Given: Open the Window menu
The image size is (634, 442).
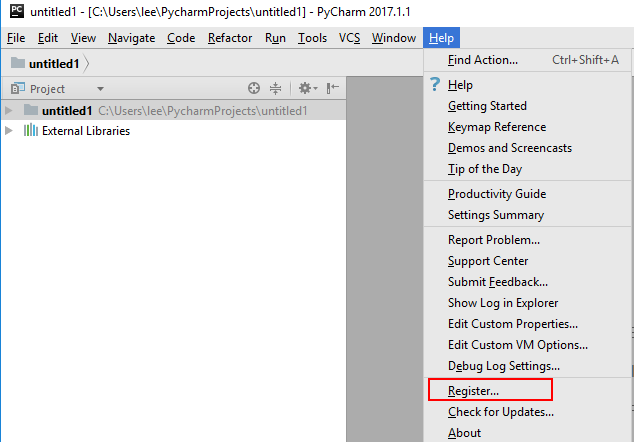Looking at the screenshot, I should 394,38.
